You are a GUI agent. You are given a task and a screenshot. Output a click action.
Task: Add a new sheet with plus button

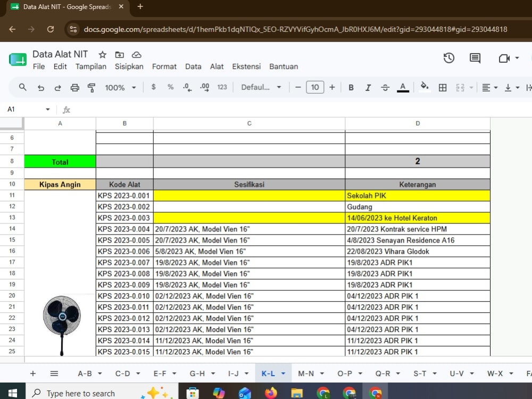33,373
